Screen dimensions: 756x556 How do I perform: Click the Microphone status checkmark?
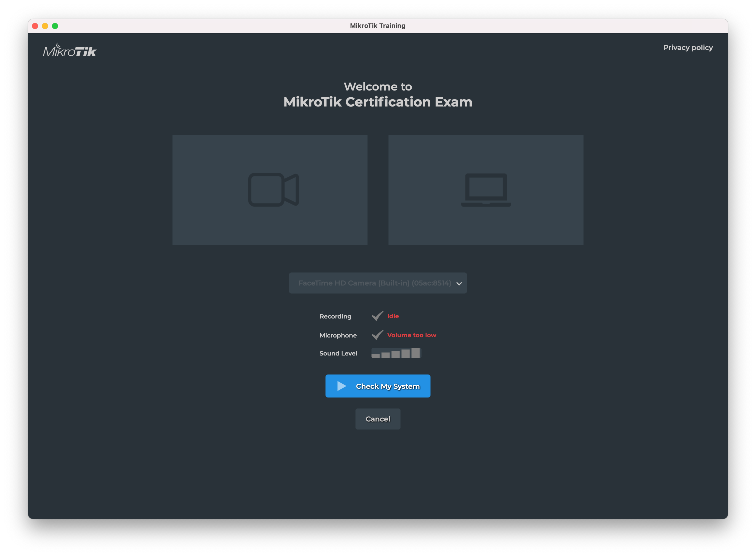point(377,335)
